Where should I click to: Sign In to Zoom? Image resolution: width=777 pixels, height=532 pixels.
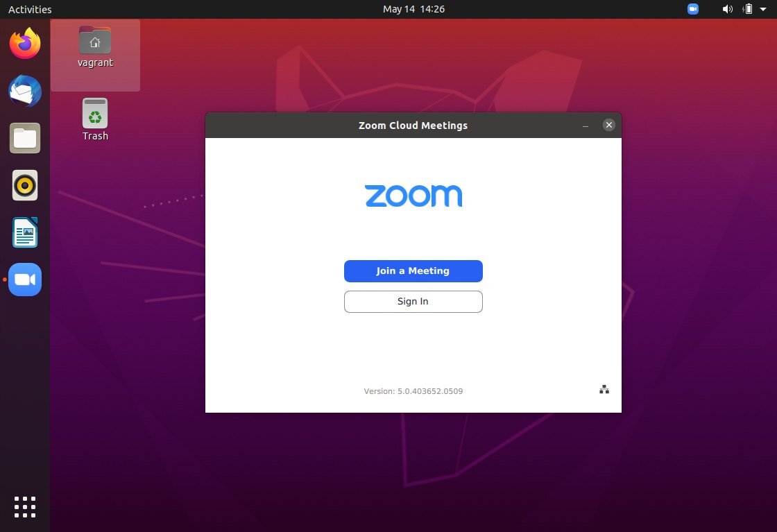pos(413,301)
